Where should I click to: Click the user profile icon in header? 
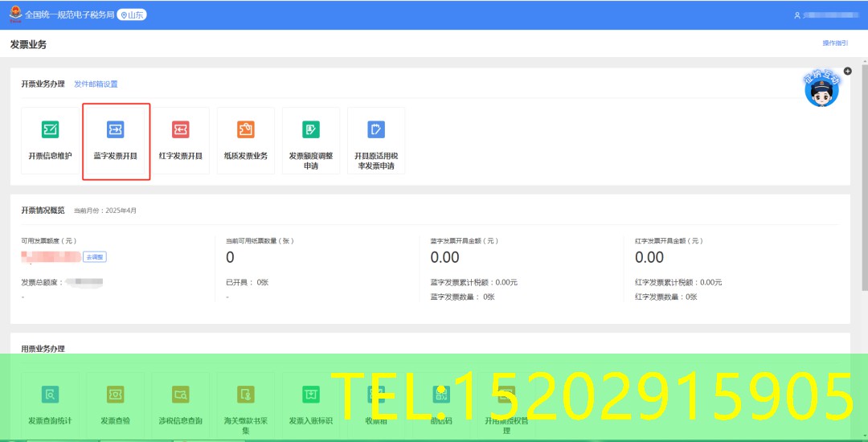tap(797, 15)
